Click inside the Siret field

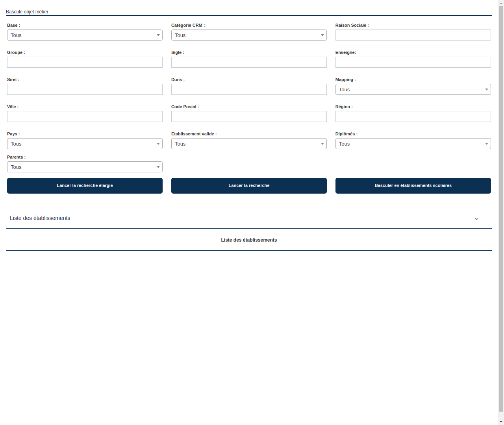click(x=85, y=89)
